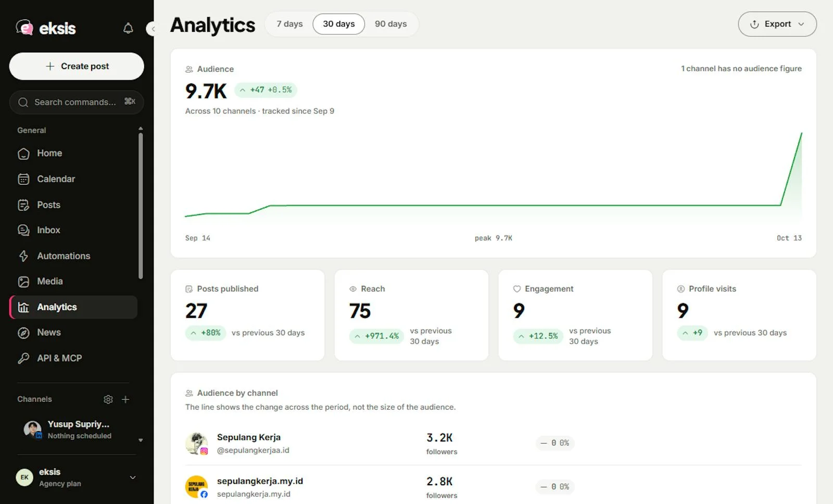Viewport: 833px width, 504px height.
Task: Select Analytics in the sidebar
Action: pos(73,307)
